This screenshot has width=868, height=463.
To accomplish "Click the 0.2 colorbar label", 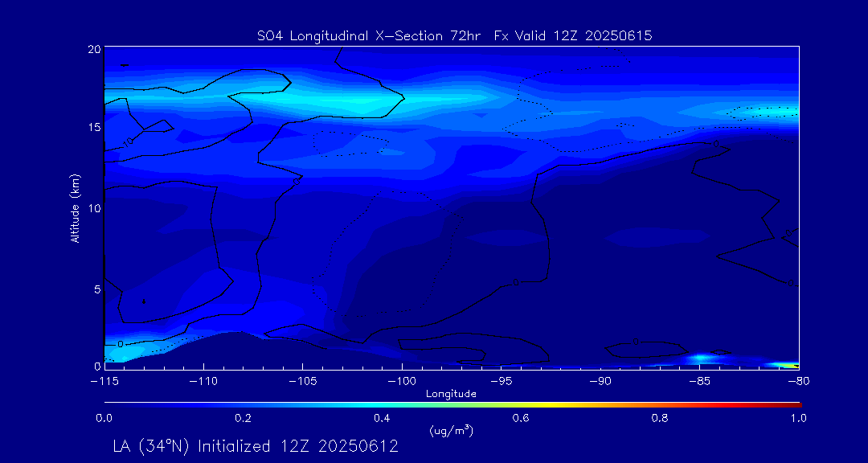I will click(243, 418).
